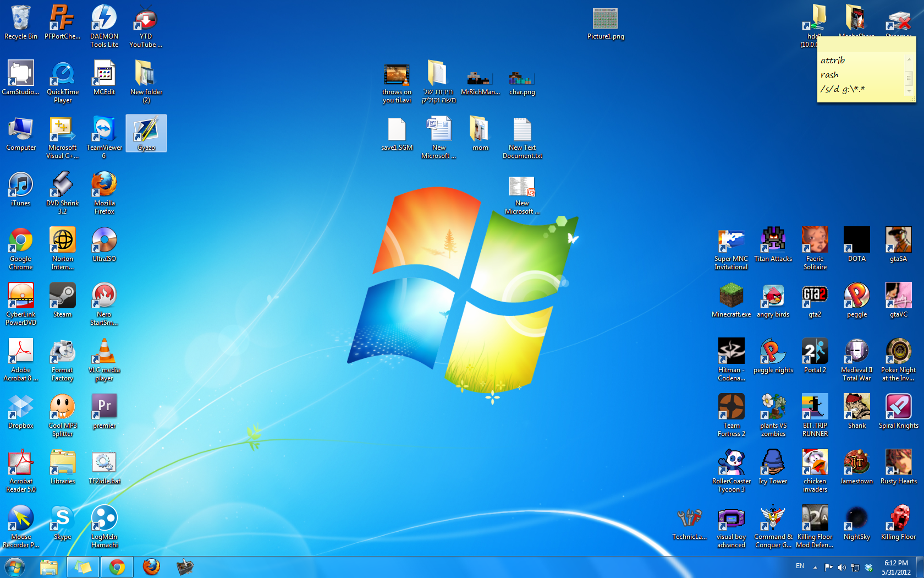Select the Microsoft Visual C++ shortcut

pos(63,138)
